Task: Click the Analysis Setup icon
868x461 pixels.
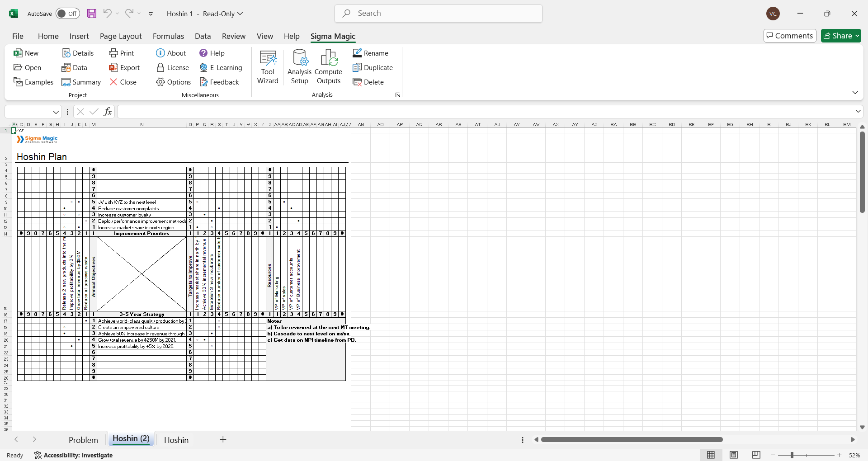Action: (x=299, y=67)
